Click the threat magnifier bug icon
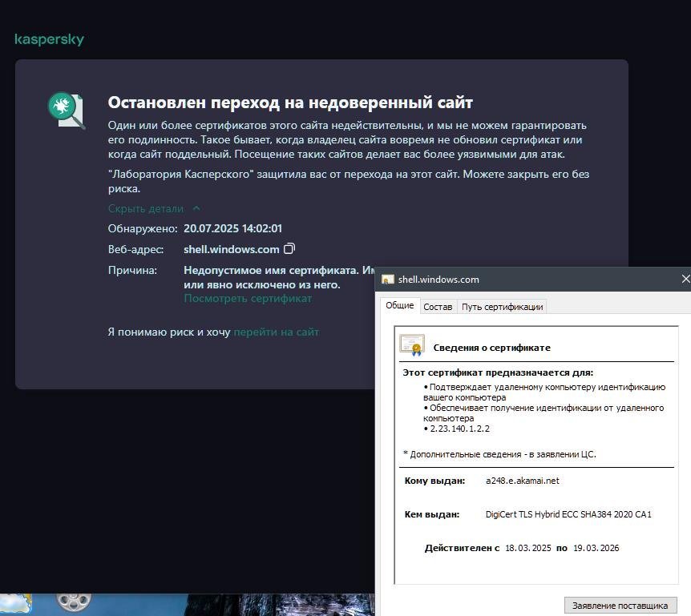This screenshot has width=691, height=616. (x=66, y=110)
